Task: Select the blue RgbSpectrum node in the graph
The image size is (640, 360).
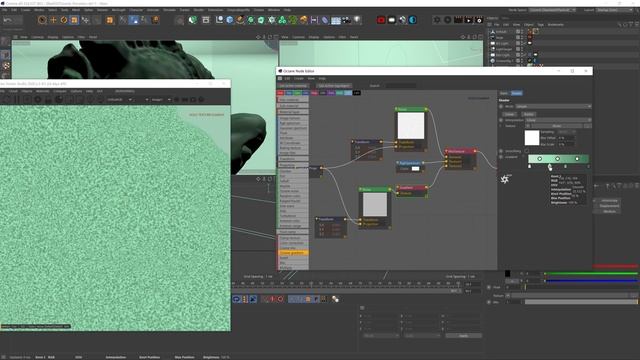Action: coord(410,163)
